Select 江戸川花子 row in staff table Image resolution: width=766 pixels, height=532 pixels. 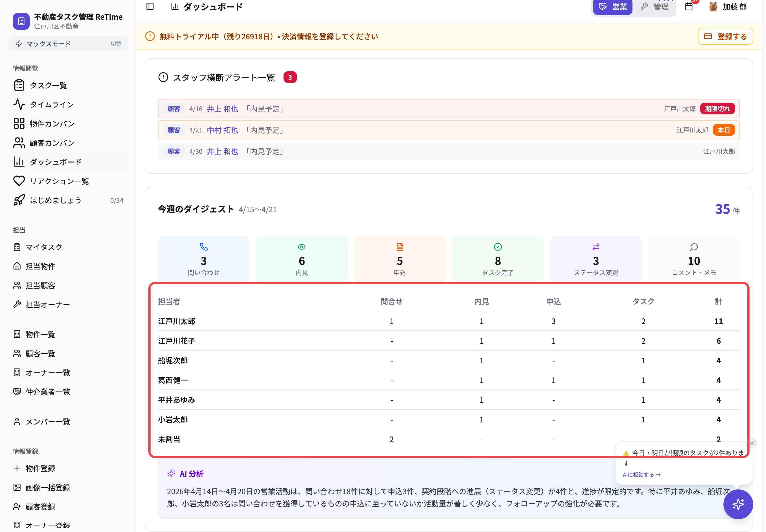(449, 341)
